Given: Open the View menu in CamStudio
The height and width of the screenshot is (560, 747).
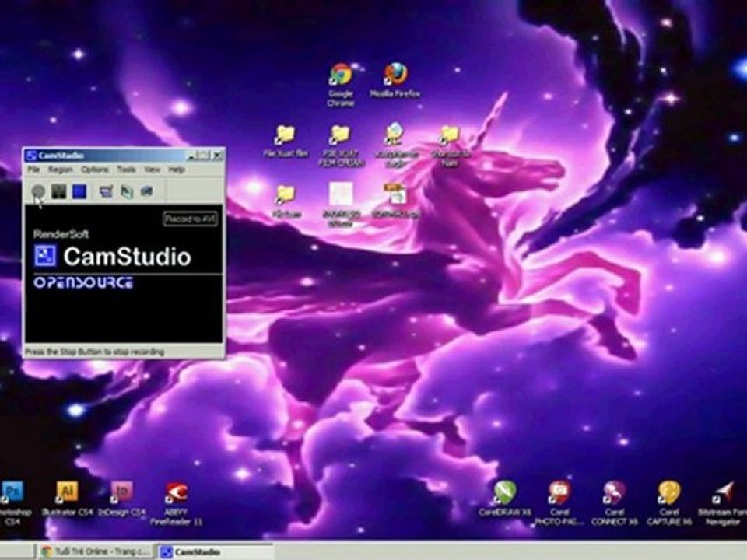Looking at the screenshot, I should click(152, 170).
